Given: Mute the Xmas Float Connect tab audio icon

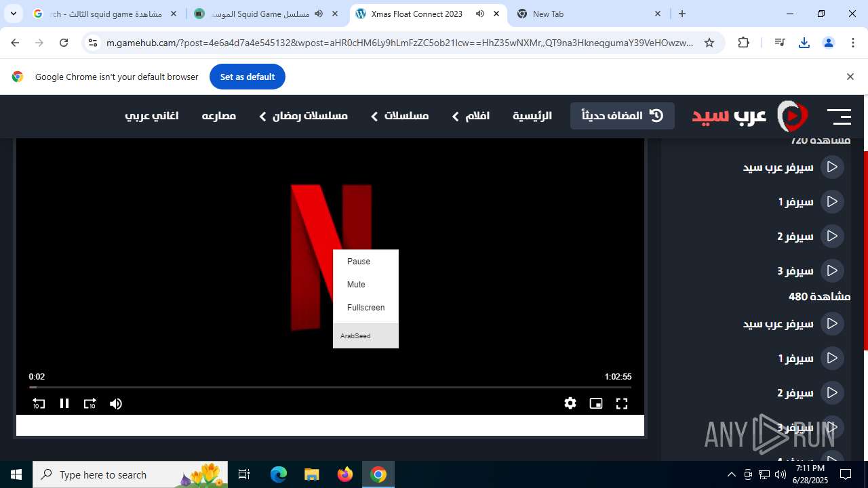Looking at the screenshot, I should pyautogui.click(x=480, y=14).
